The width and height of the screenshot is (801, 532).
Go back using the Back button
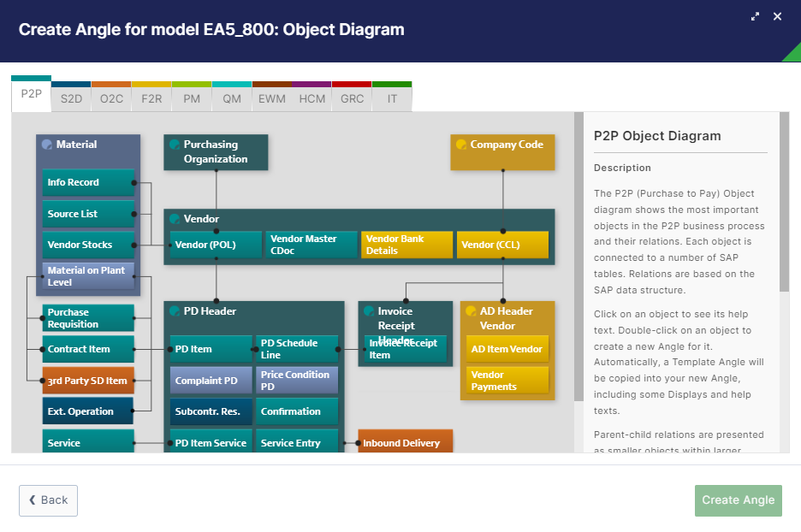[x=48, y=500]
